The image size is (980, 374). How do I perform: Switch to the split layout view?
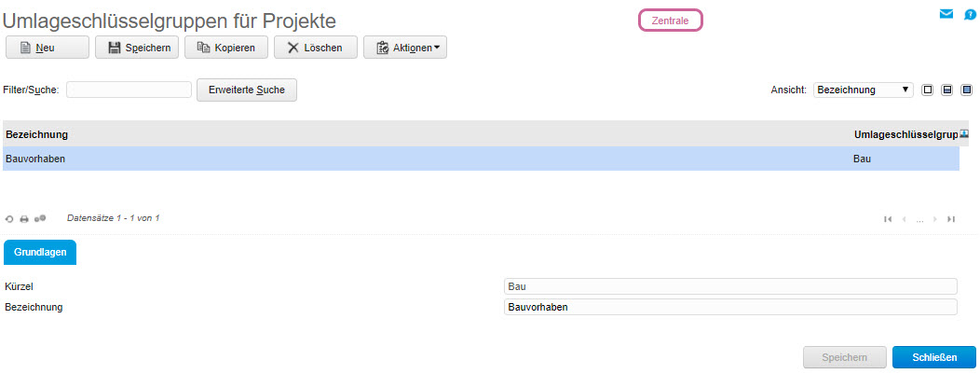tap(947, 90)
